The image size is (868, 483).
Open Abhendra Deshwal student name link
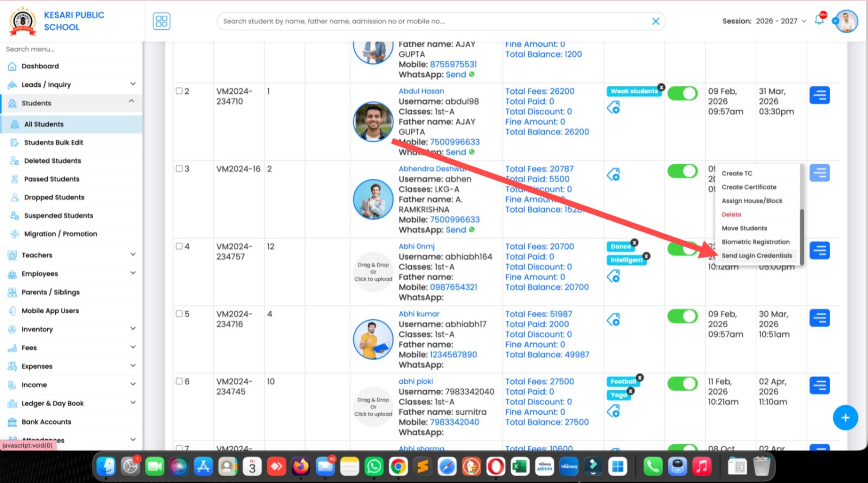point(431,169)
